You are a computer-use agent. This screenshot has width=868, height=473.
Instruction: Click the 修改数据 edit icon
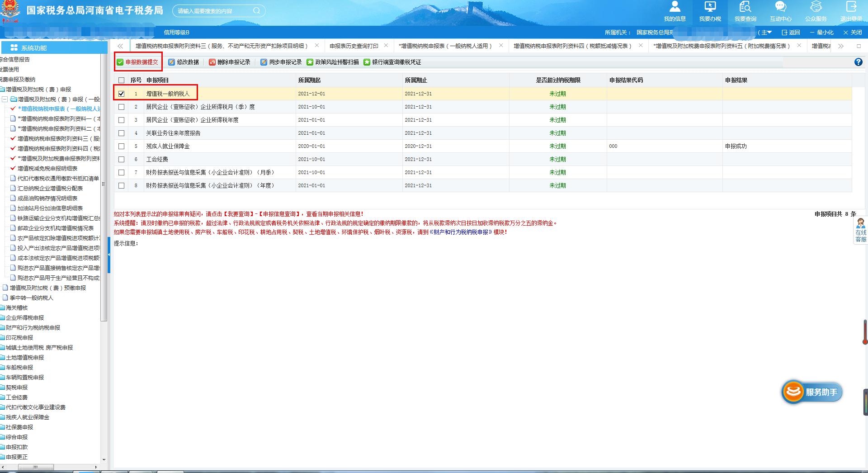click(172, 62)
